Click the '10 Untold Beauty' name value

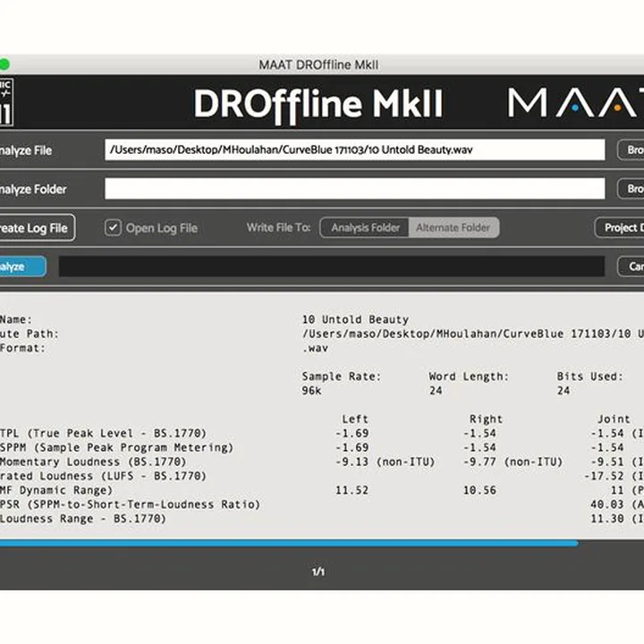(355, 319)
